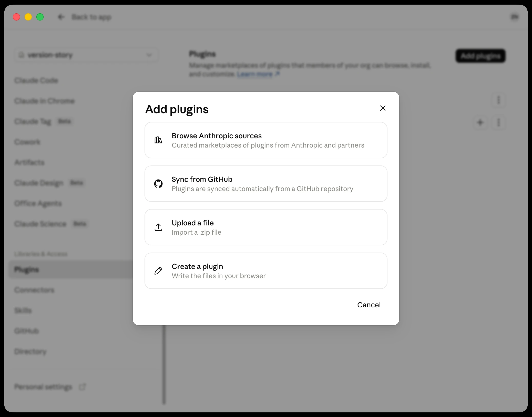Open the three-dot menu beside the plus icon
The width and height of the screenshot is (532, 417).
pos(498,122)
